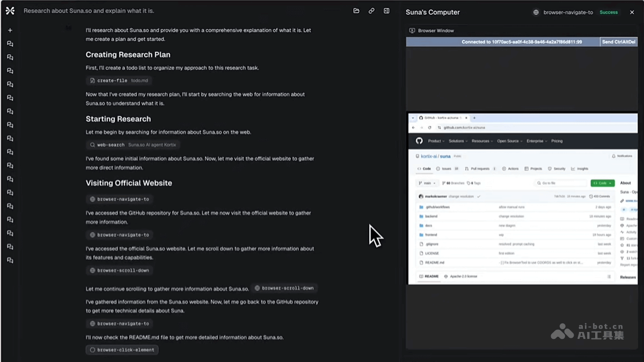Open the Notifications bell on the GitHub page
644x362 pixels.
pos(613,156)
